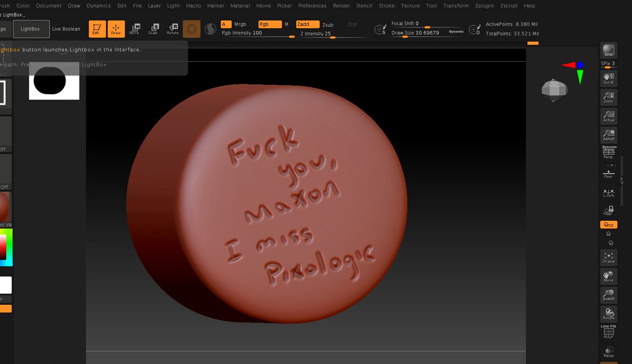Click the Y-axis rotation icon
632x364 pixels.
coord(609,234)
